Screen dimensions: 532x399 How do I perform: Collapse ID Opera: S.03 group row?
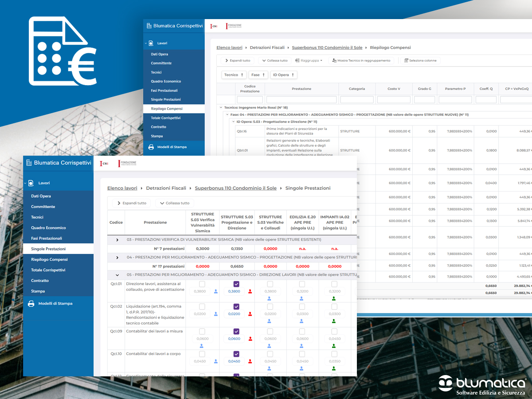233,121
